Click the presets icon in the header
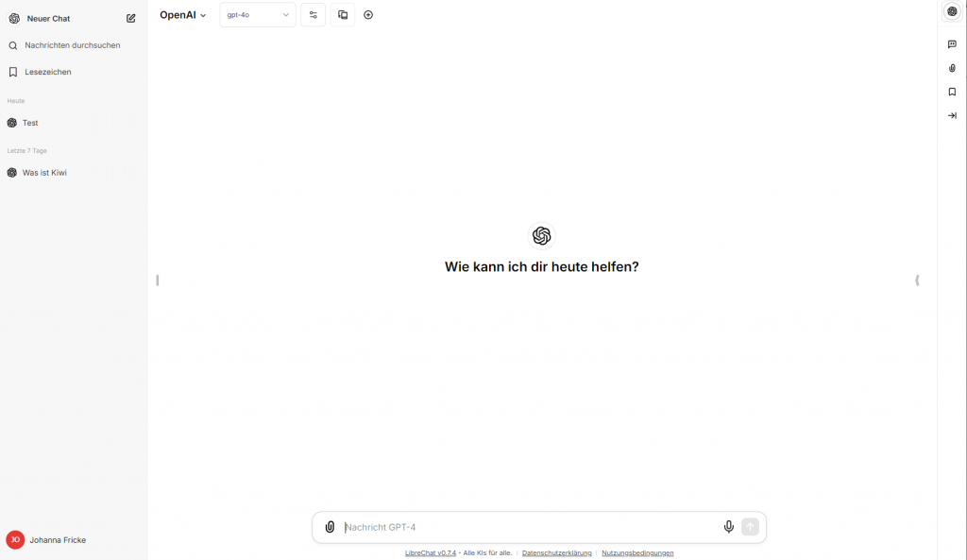967x560 pixels. pyautogui.click(x=343, y=15)
